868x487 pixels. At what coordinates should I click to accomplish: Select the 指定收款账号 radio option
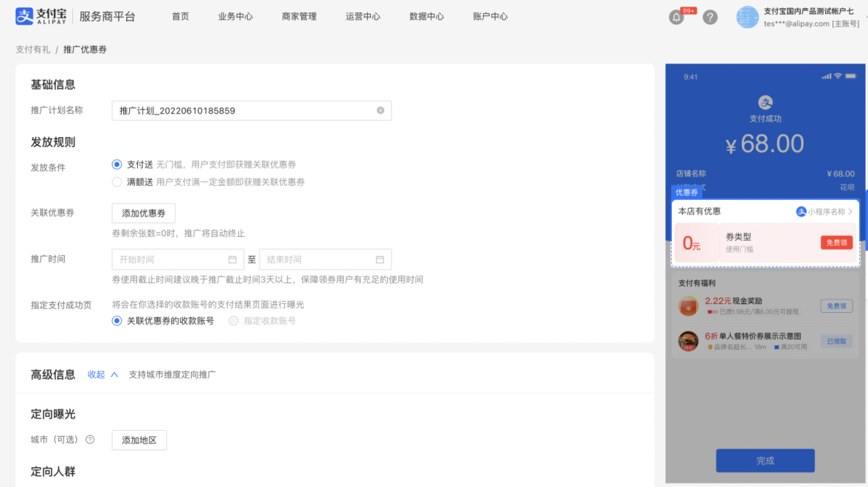coord(234,321)
